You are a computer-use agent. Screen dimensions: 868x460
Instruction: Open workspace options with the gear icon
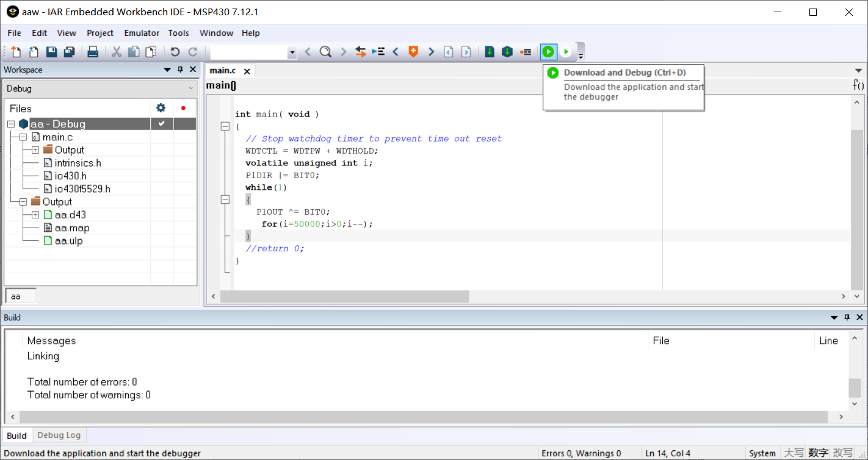point(161,107)
